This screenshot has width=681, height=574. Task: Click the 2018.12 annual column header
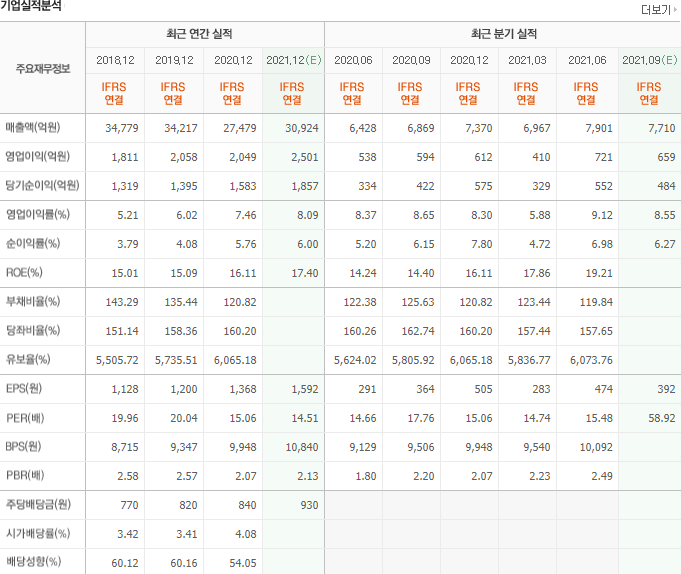click(x=115, y=60)
